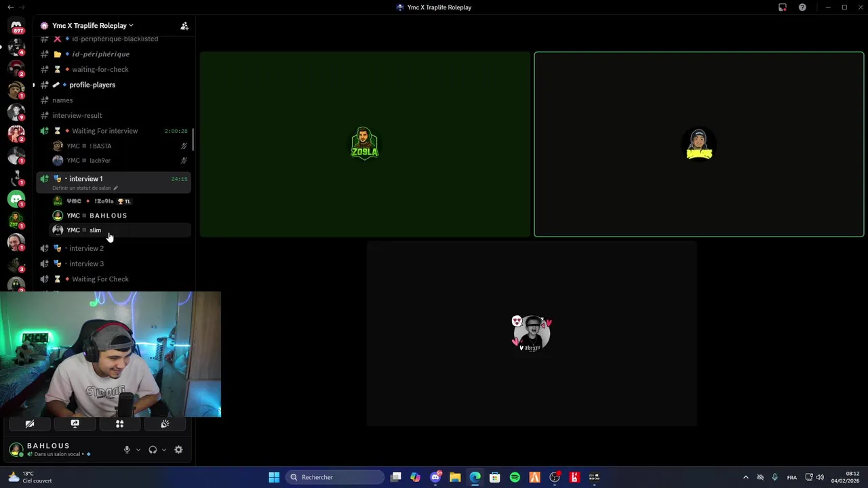Open Discord inbox icon in title bar
Image resolution: width=868 pixels, height=488 pixels.
[783, 7]
